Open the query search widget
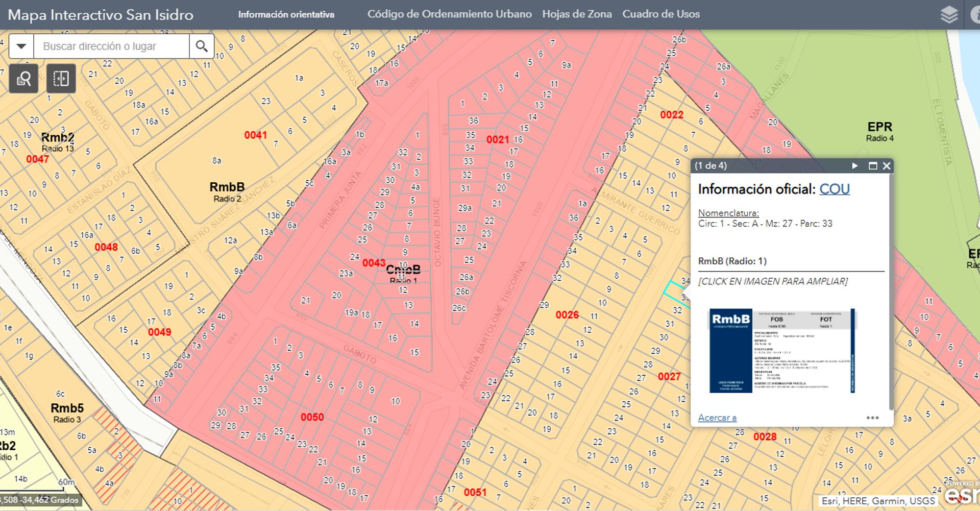This screenshot has height=511, width=980. 23,79
